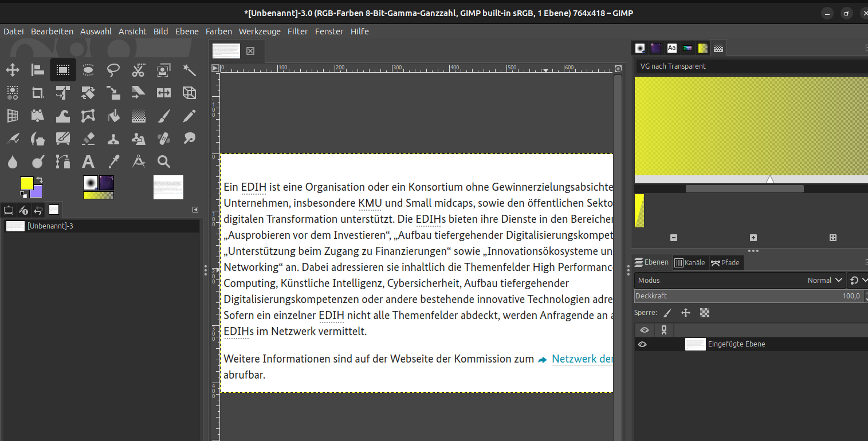Screen dimensions: 868x441
Task: Hide the Eingefügte Ebene layer
Action: pos(642,344)
